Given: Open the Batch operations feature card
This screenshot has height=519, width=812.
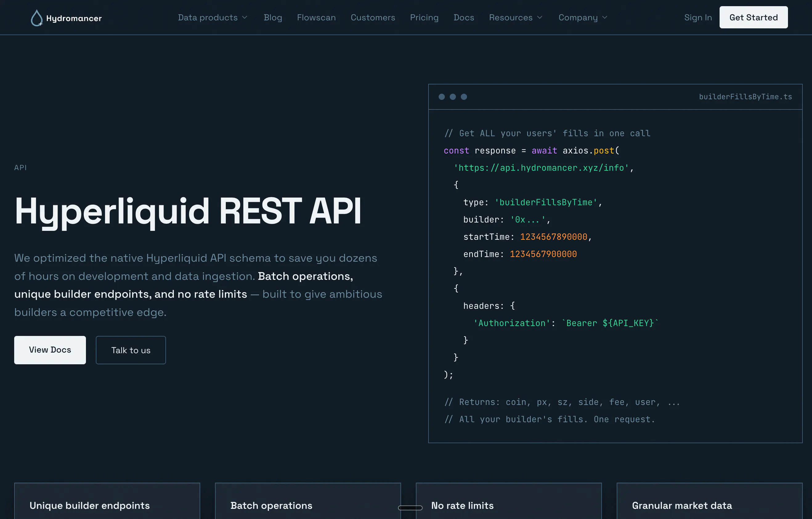Looking at the screenshot, I should pyautogui.click(x=308, y=501).
